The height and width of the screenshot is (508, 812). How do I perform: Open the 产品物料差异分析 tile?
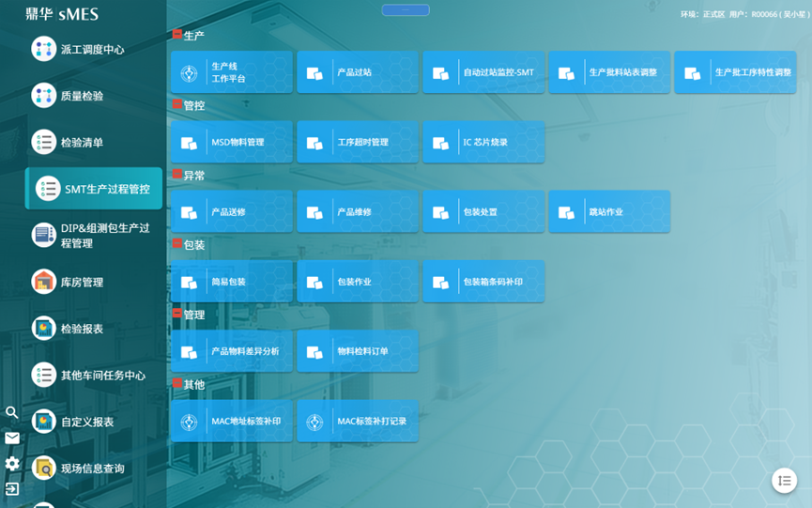click(231, 351)
